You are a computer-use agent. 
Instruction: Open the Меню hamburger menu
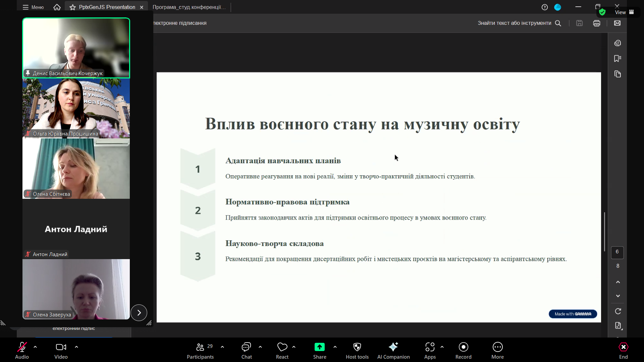click(33, 7)
